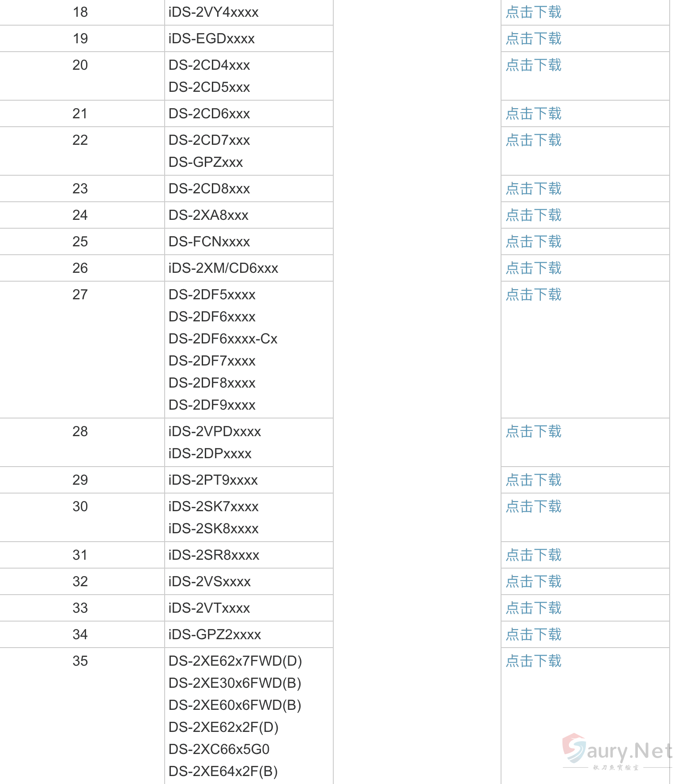Click the DS-2DF6xxxx-Cx model text
Screen dimensions: 686x784
click(223, 339)
